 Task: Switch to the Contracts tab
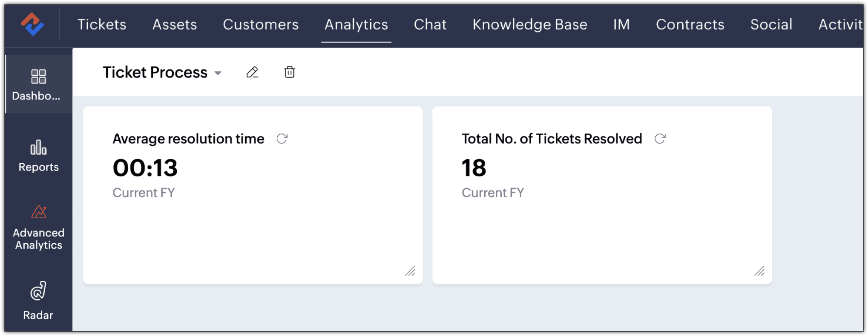[x=690, y=25]
